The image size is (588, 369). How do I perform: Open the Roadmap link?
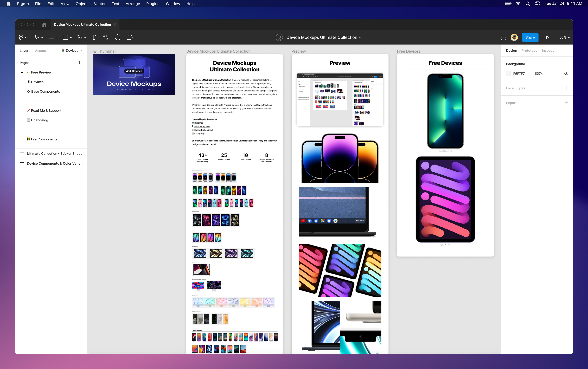199,123
